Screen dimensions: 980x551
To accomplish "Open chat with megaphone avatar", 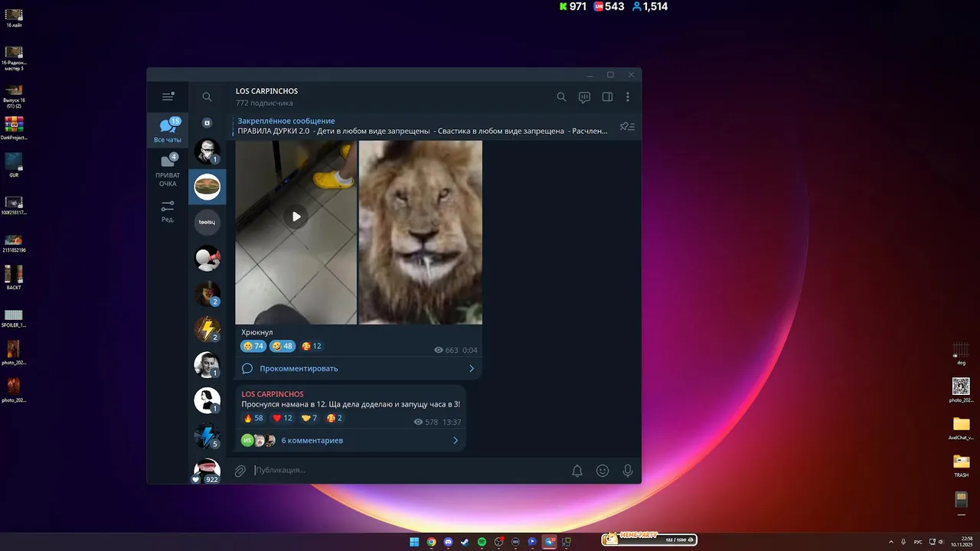I will (x=207, y=258).
